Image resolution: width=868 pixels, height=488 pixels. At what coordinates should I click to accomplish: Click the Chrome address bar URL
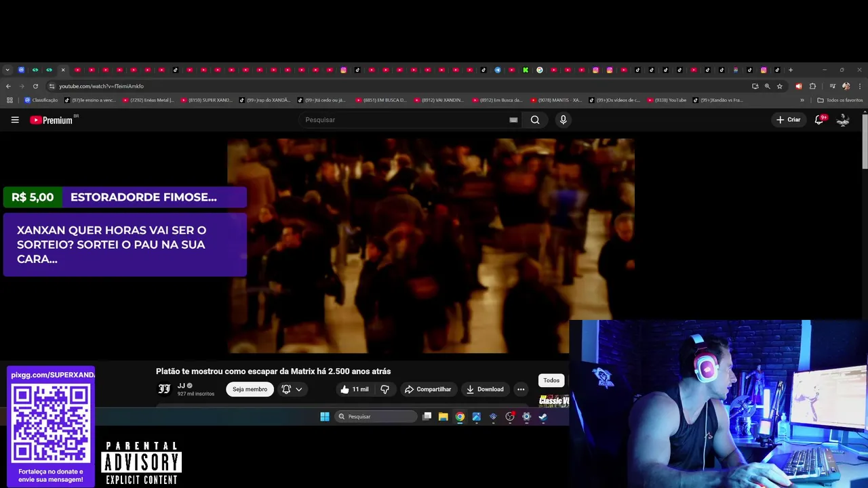coord(101,86)
